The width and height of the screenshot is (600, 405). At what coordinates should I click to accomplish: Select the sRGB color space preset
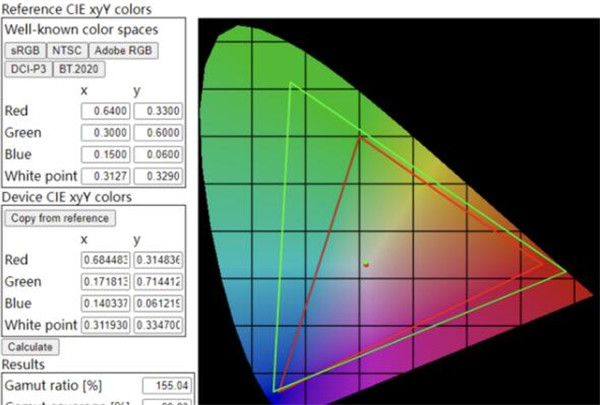pyautogui.click(x=24, y=50)
